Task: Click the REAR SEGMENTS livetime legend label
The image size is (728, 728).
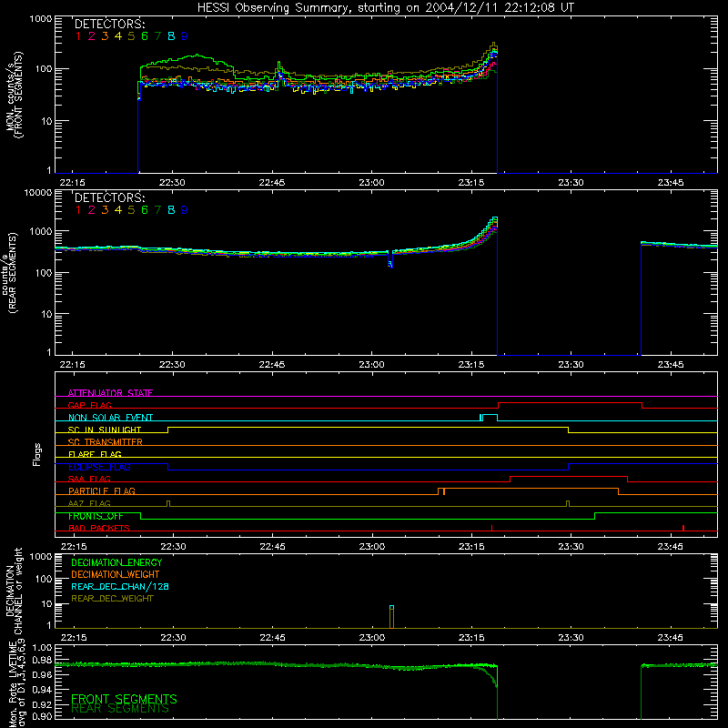Action: [120, 709]
